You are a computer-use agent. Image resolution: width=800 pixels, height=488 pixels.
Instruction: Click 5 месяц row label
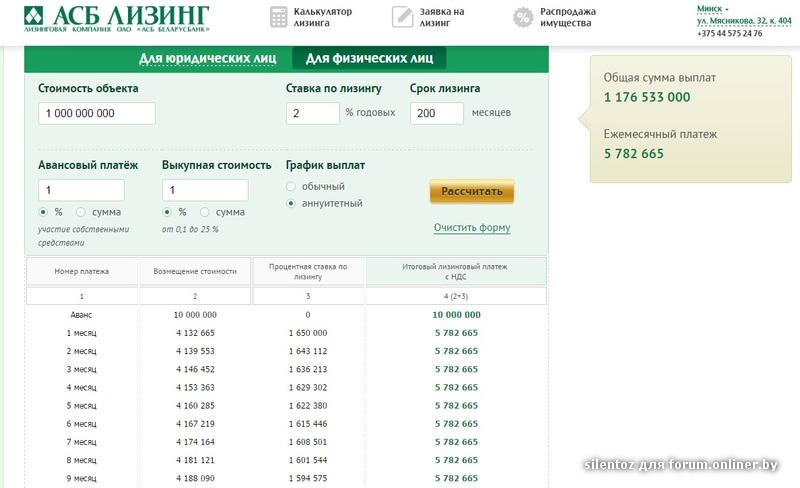[82, 406]
